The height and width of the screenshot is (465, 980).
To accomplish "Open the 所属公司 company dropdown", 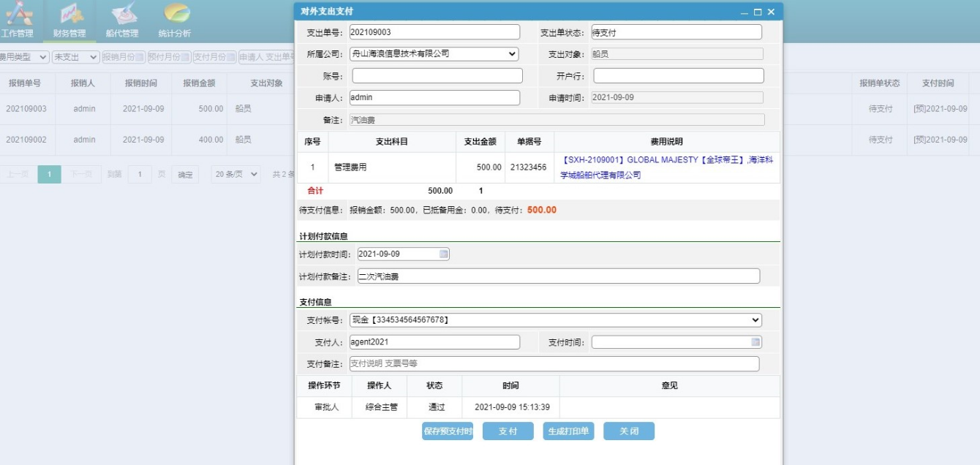I will 434,54.
